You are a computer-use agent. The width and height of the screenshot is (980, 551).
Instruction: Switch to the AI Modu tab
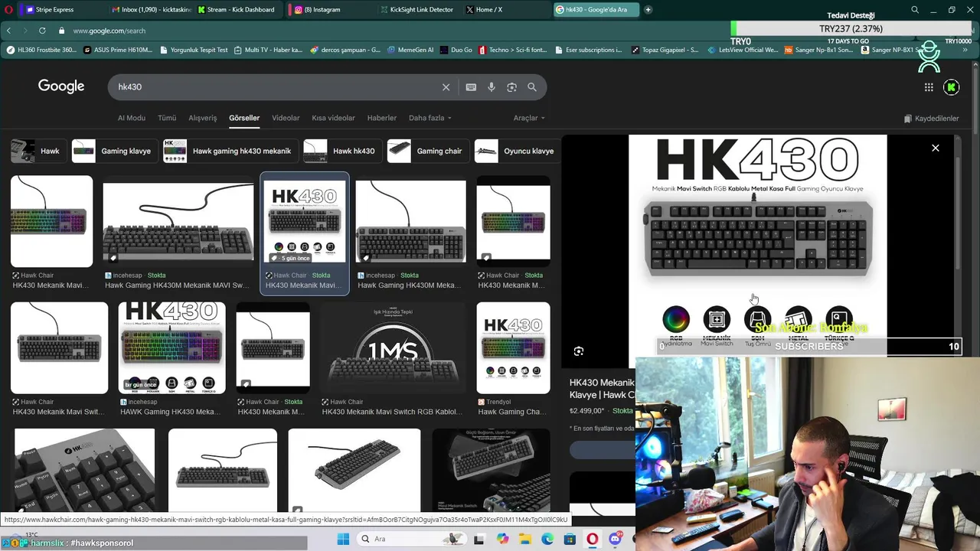coord(131,118)
